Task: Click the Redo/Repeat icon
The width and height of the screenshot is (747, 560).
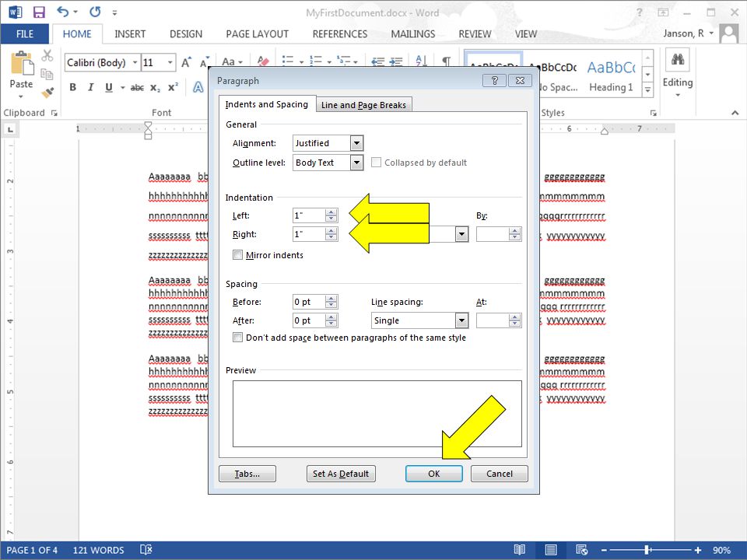Action: click(95, 12)
